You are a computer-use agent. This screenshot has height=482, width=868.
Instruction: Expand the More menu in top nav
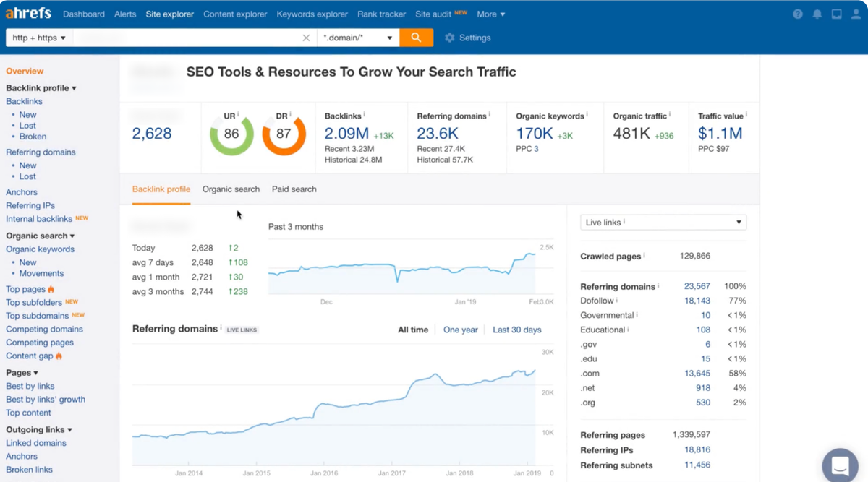(x=490, y=14)
